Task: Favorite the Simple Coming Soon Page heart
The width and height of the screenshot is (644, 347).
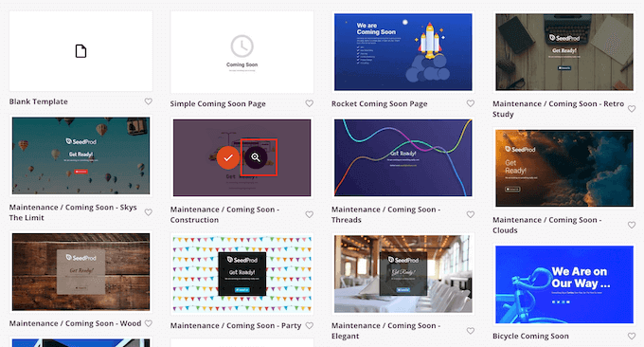Action: 310,103
